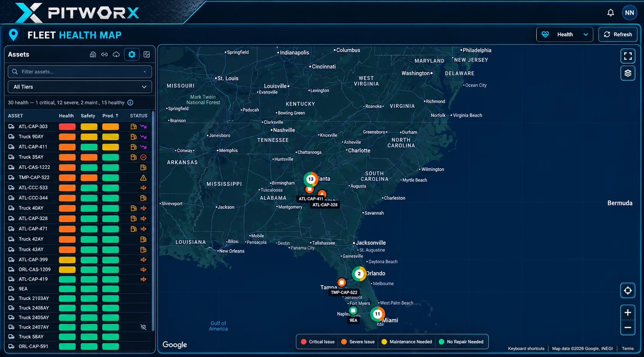Select the Truck 90AY row

coord(78,136)
